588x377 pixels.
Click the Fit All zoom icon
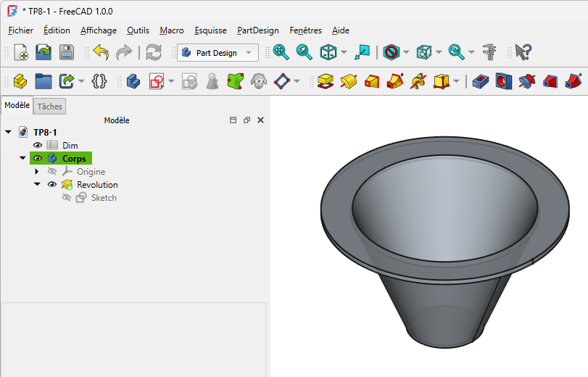(281, 52)
